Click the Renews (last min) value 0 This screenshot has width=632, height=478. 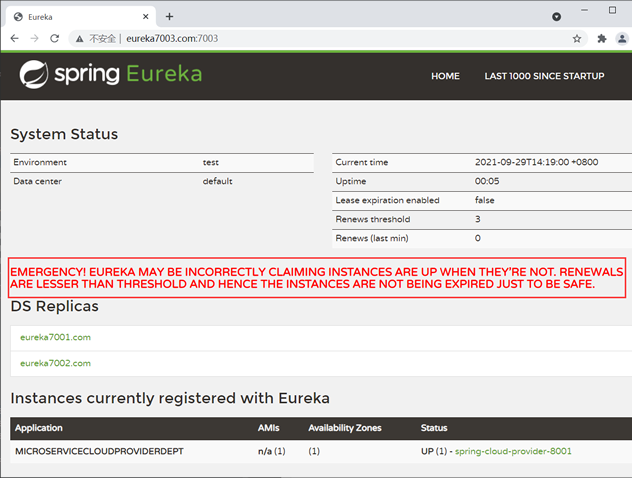(478, 238)
